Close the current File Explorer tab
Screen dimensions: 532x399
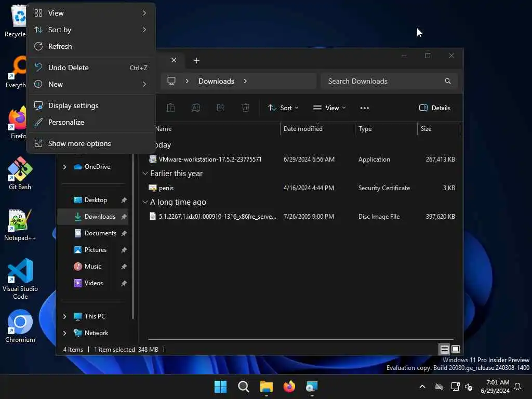point(174,60)
